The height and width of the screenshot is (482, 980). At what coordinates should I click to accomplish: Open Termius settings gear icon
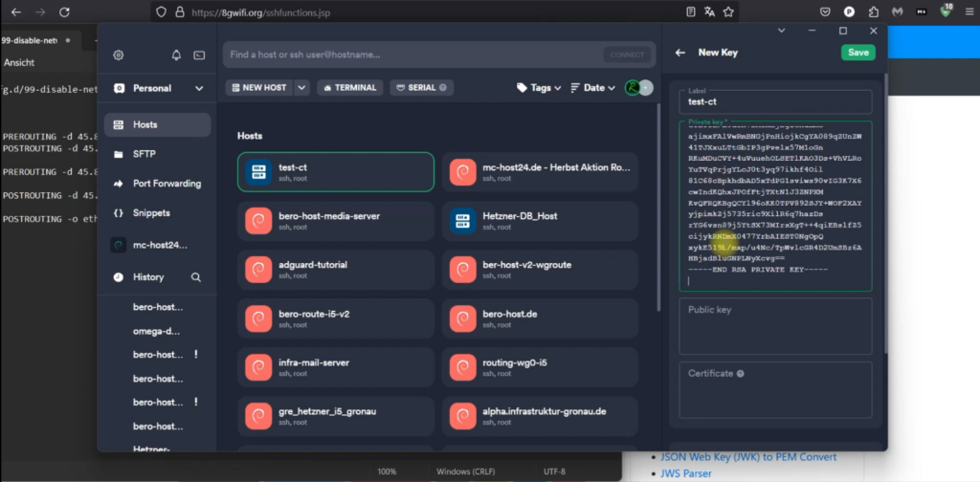tap(119, 55)
